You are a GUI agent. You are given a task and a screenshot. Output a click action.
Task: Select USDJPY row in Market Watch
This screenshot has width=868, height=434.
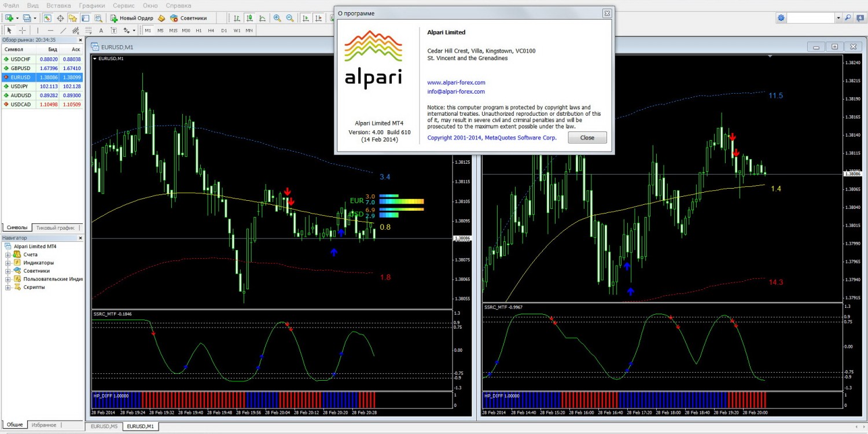pyautogui.click(x=42, y=86)
